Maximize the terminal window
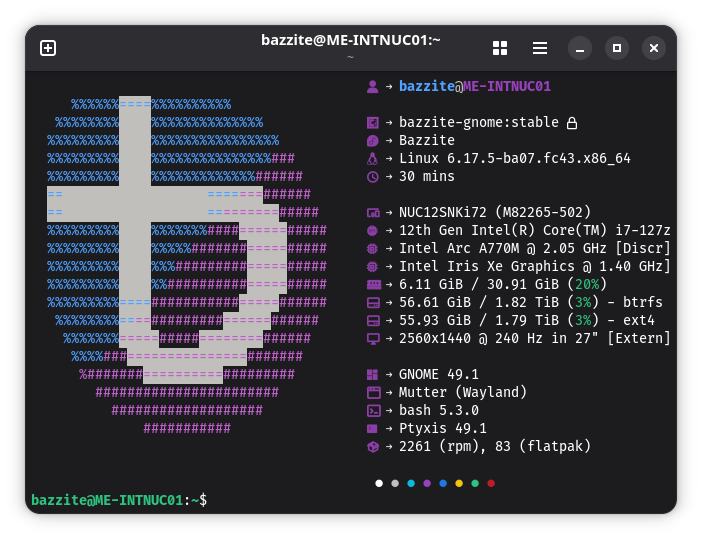 pyautogui.click(x=617, y=48)
